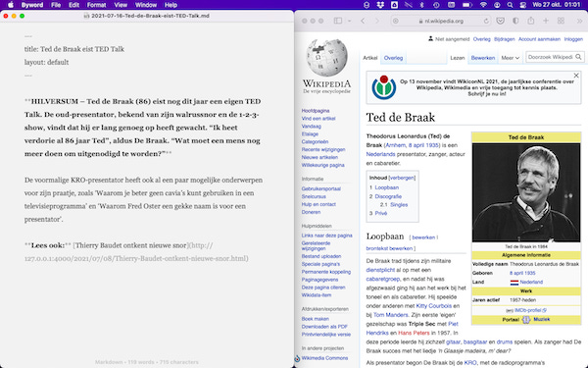588x368 pixels.
Task: Click the date and time clock
Action: click(x=556, y=5)
